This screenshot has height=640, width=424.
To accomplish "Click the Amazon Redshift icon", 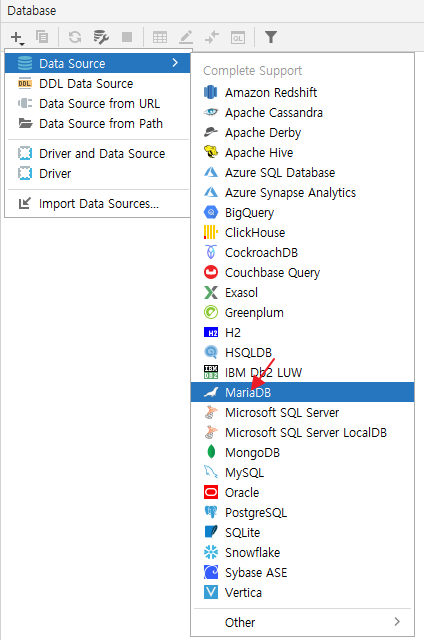I will coord(211,92).
